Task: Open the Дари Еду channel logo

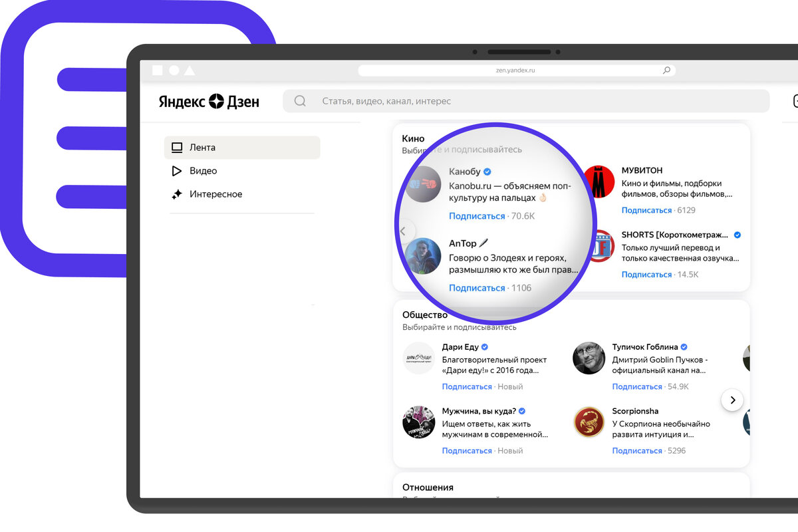Action: point(419,358)
